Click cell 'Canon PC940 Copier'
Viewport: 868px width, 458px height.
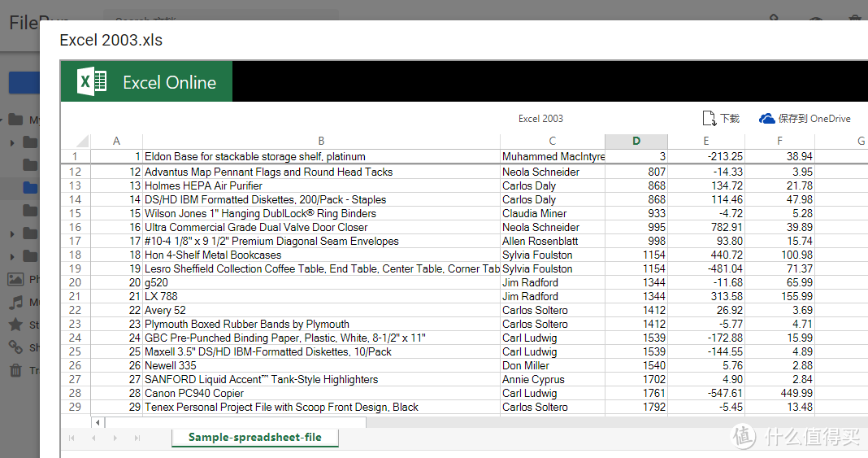pyautogui.click(x=321, y=393)
